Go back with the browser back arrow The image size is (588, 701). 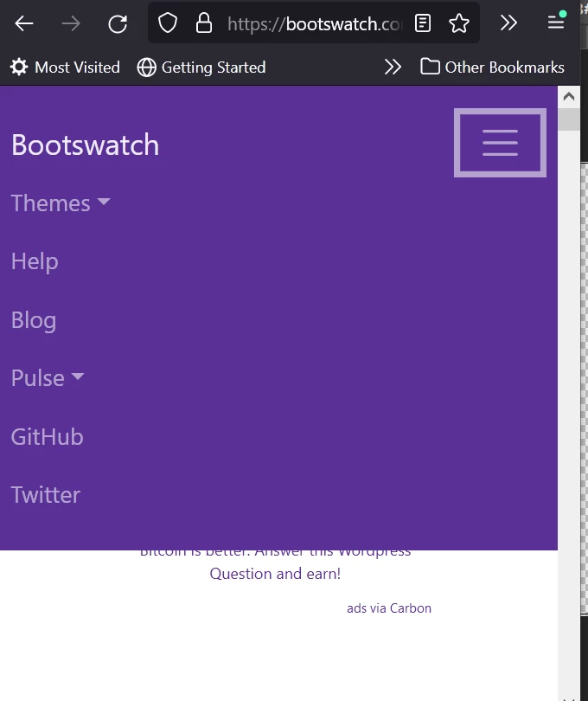click(x=23, y=23)
